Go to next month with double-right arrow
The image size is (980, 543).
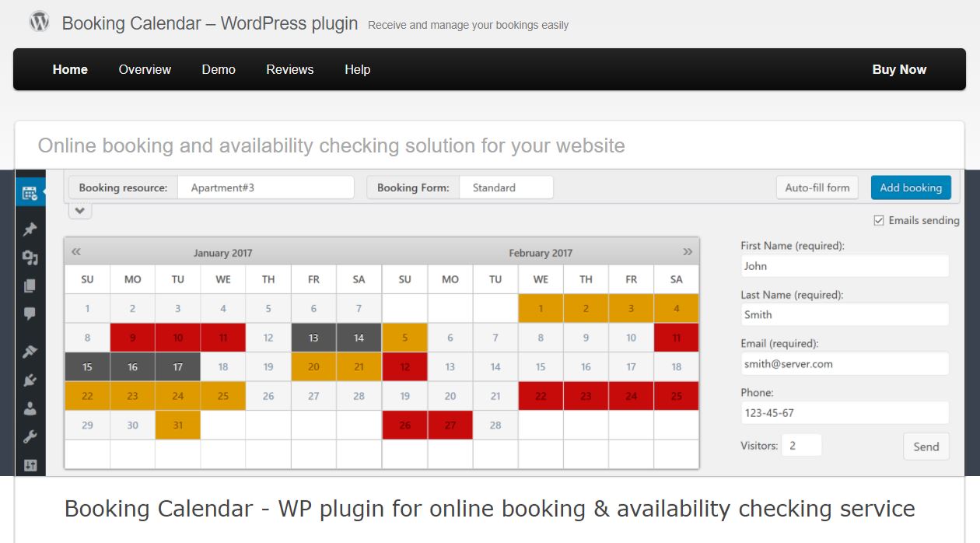(688, 252)
